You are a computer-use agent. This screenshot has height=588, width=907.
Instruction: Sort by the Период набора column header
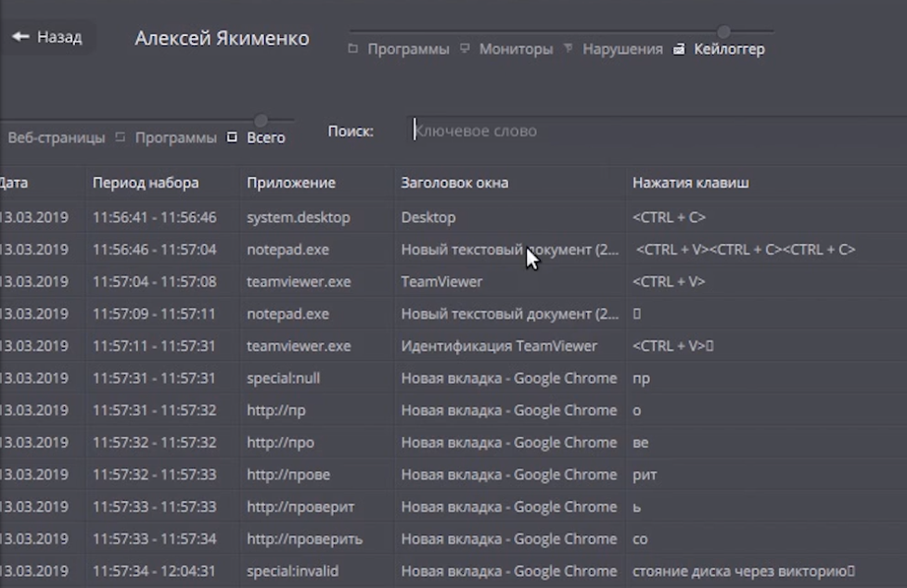146,183
